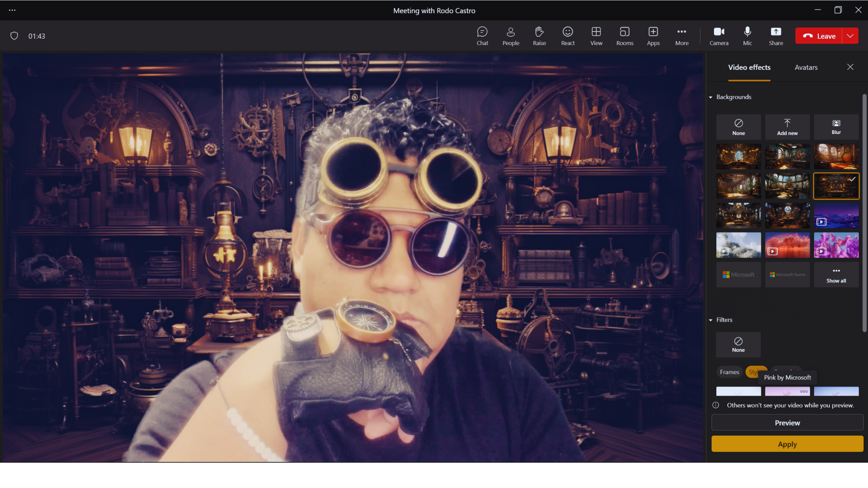Open the View layout options

[x=596, y=36]
